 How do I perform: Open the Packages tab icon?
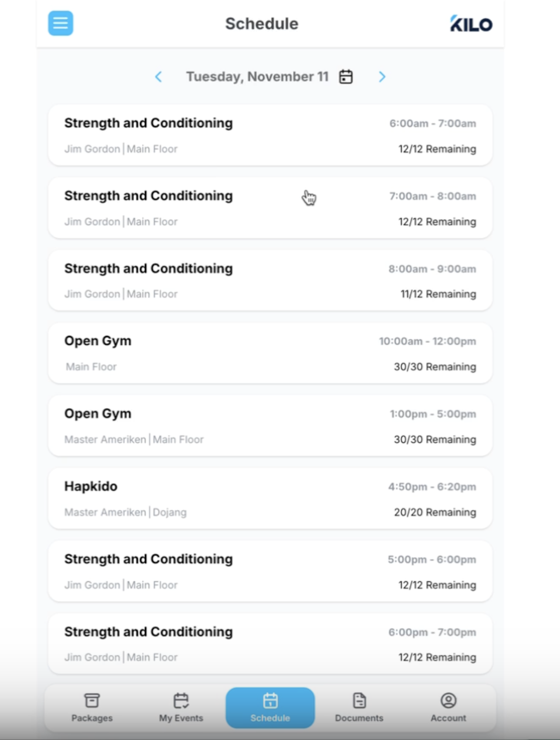coord(92,701)
